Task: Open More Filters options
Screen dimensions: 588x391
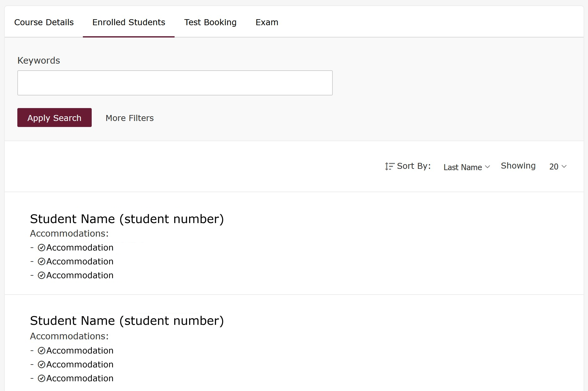Action: [129, 118]
